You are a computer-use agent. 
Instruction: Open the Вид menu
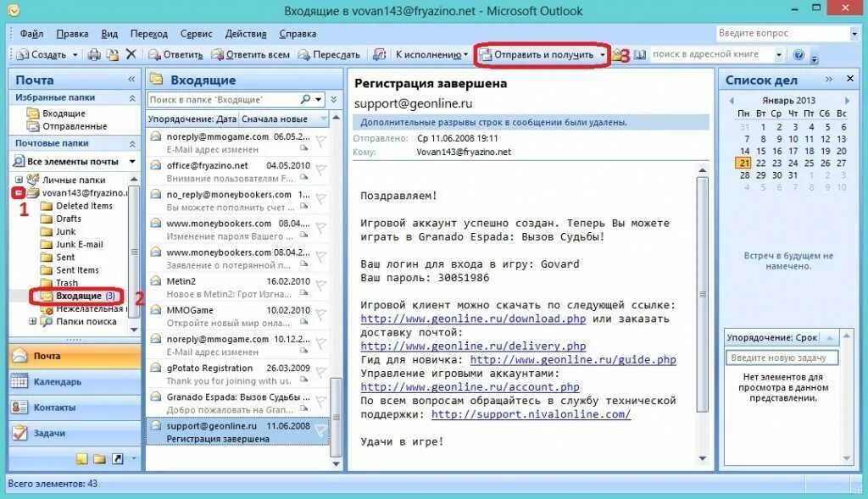coord(109,34)
